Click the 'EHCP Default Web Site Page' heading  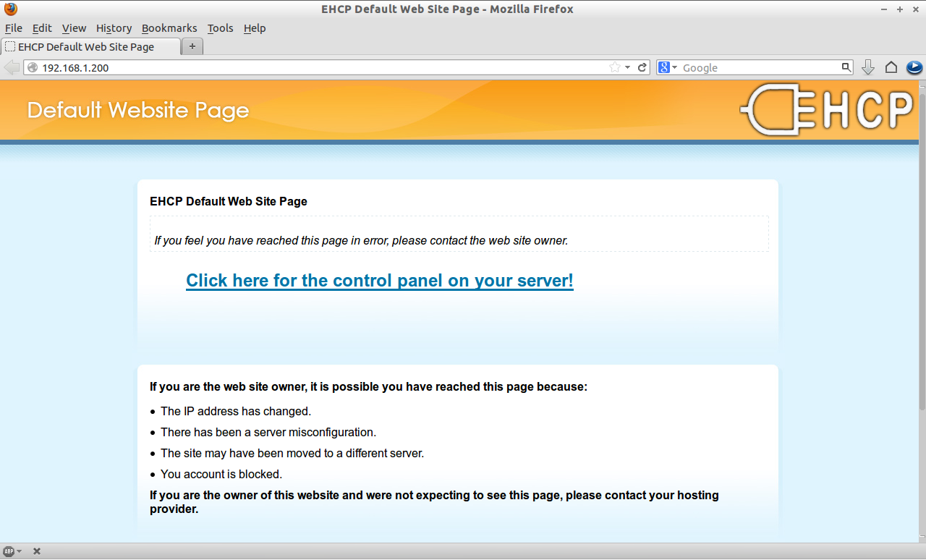229,201
